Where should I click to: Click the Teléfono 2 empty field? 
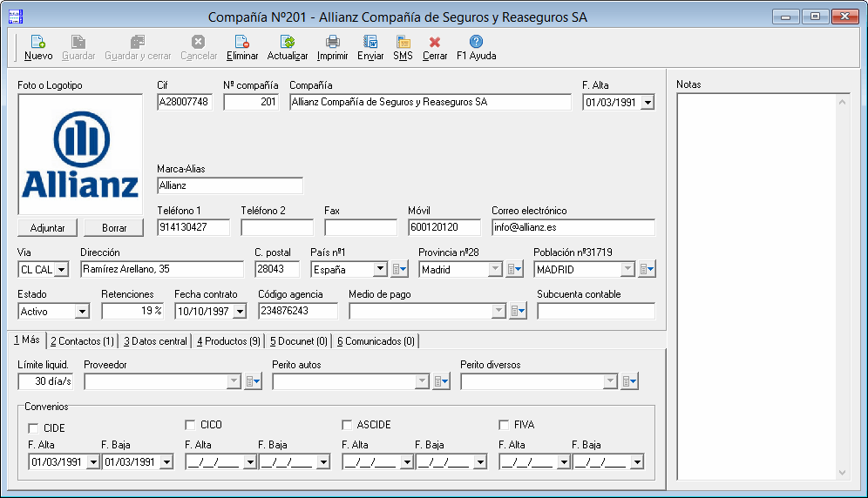tap(277, 227)
